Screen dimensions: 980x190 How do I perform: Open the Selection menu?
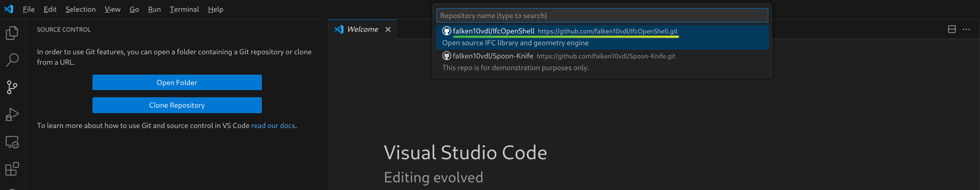point(80,9)
